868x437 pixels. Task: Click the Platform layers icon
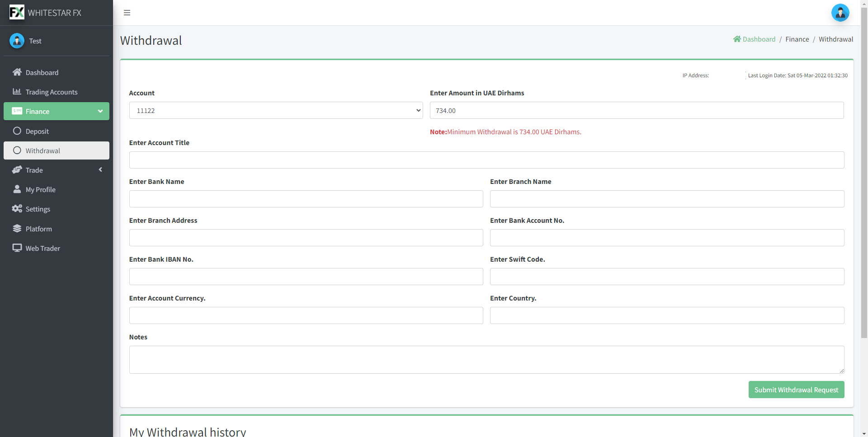[17, 229]
